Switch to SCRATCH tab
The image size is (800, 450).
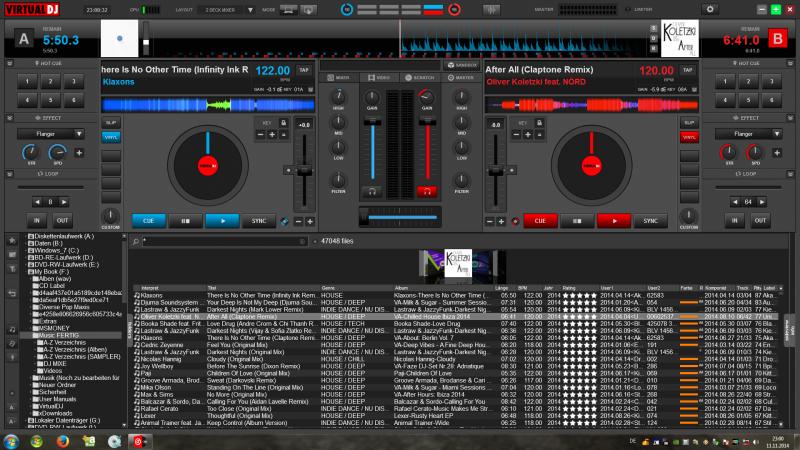(419, 78)
